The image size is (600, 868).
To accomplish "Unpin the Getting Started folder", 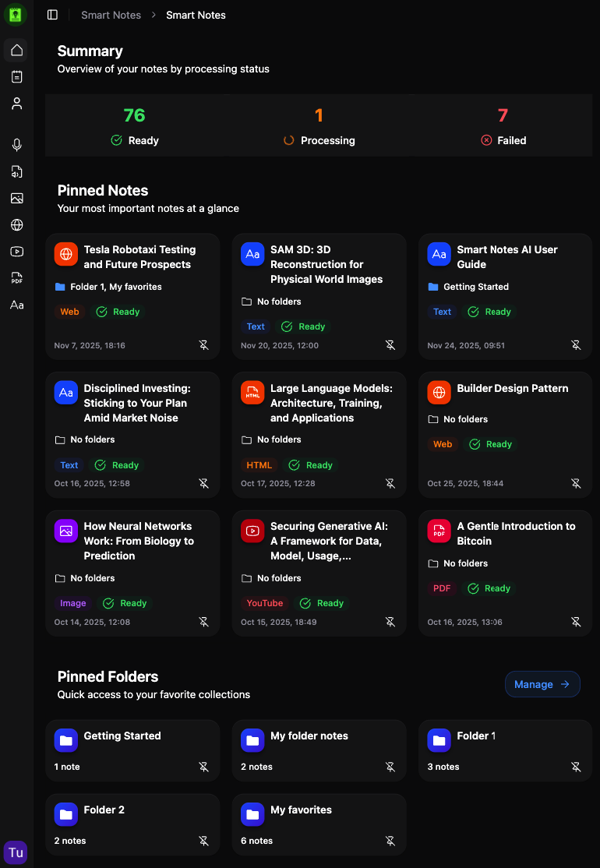I will [x=203, y=767].
